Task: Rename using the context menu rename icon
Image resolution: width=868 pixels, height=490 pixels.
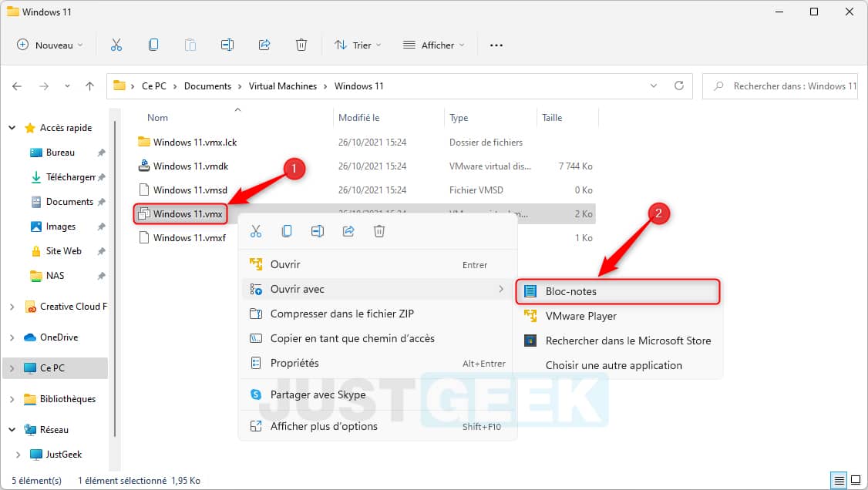Action: point(318,231)
